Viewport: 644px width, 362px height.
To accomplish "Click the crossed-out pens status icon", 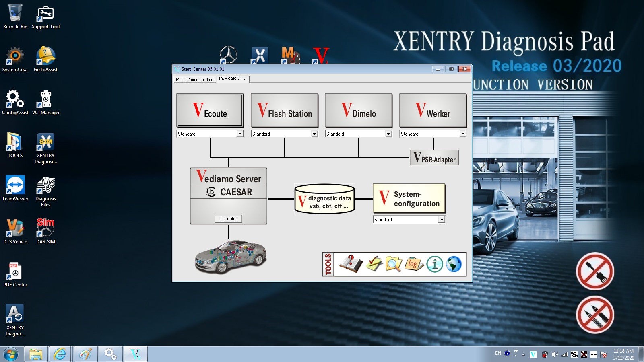I will tap(595, 315).
